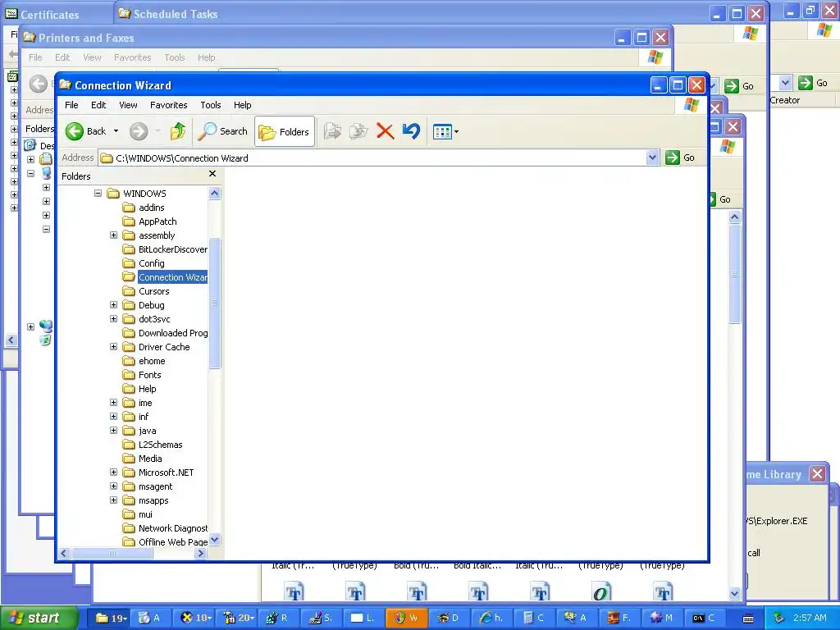Click folder tree scroll down arrow
The height and width of the screenshot is (630, 840).
[x=214, y=540]
